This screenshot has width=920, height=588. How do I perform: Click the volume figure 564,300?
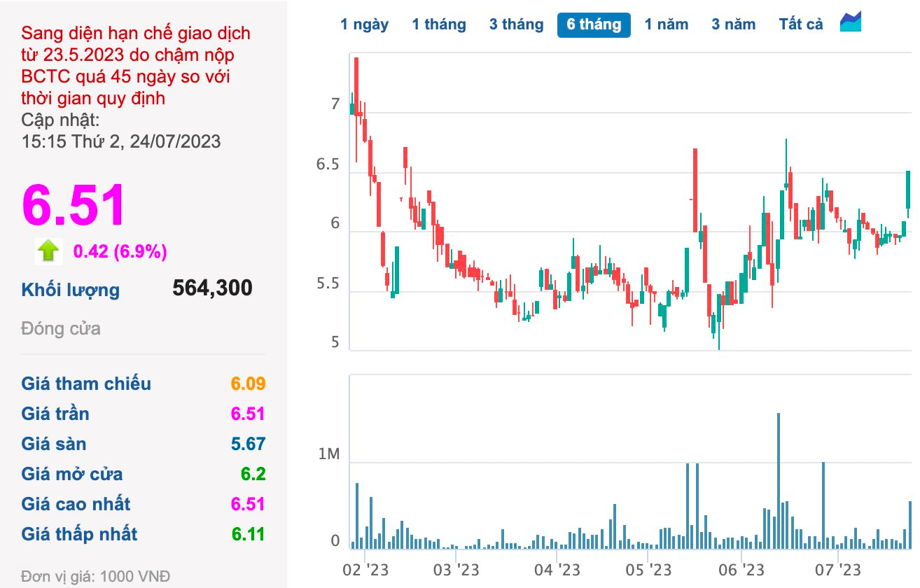coord(212,288)
